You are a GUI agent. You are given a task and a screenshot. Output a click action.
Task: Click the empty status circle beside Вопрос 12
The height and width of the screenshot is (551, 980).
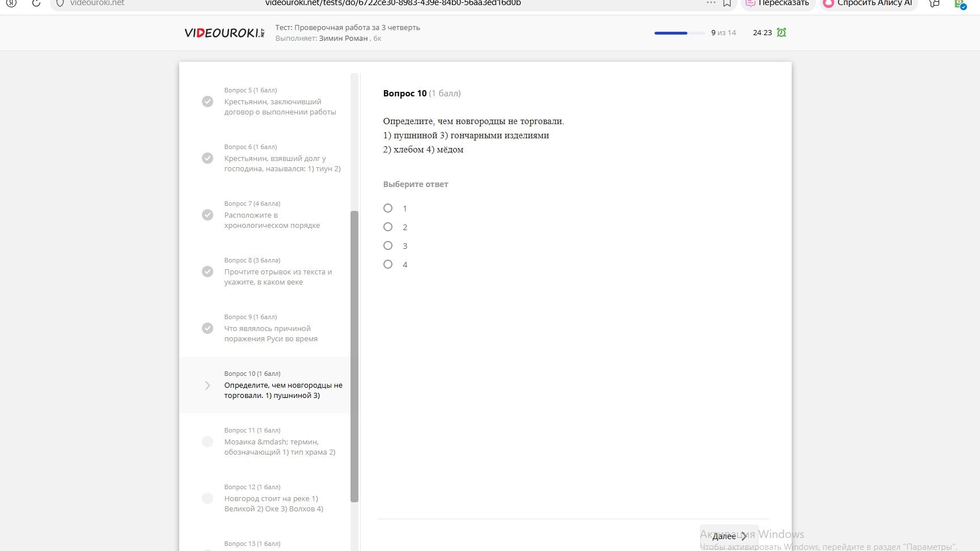pos(208,498)
